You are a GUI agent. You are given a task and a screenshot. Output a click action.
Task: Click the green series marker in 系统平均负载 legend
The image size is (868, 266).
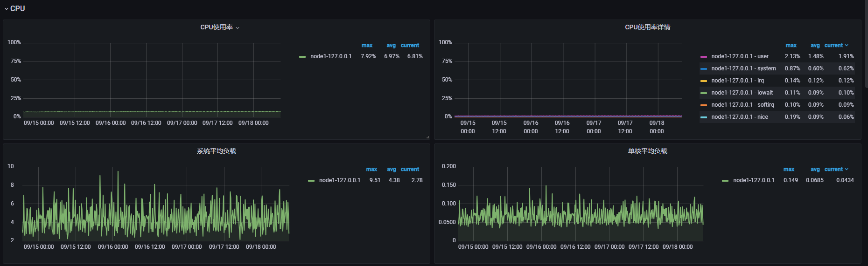(x=311, y=181)
